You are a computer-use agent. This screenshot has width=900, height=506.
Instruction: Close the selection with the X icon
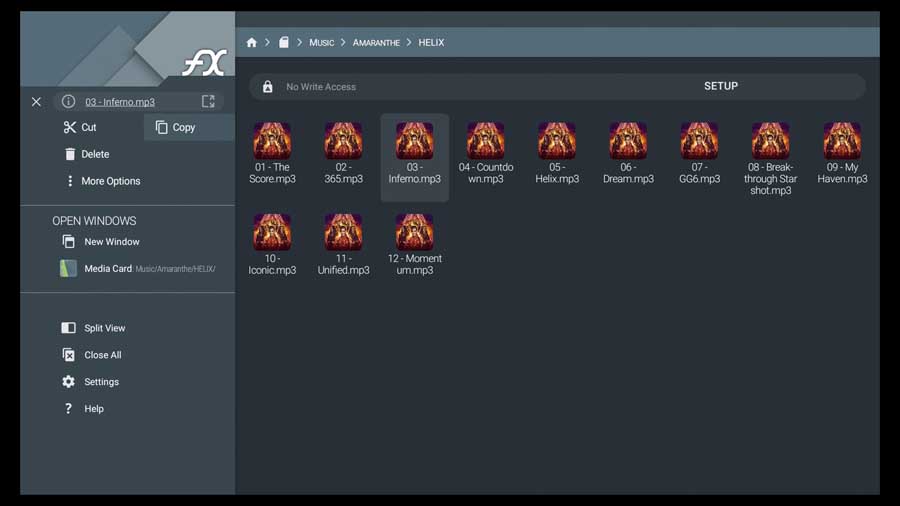coord(36,102)
